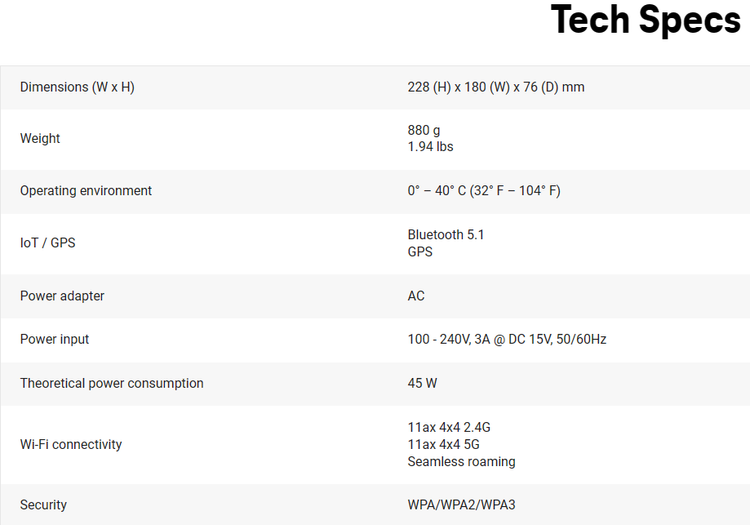Viewport: 750px width, 525px height.
Task: Click the 1.94 lbs weight value
Action: pyautogui.click(x=430, y=147)
